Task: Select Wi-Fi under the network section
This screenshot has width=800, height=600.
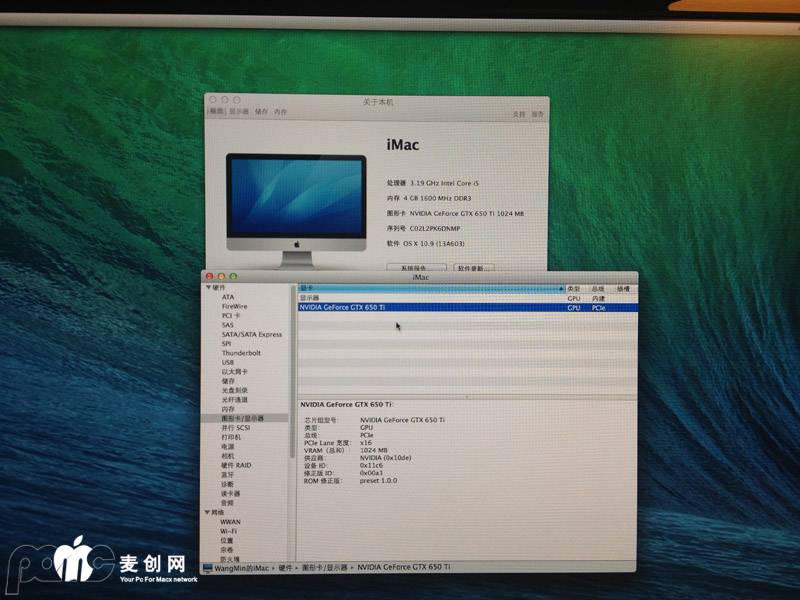Action: [229, 531]
